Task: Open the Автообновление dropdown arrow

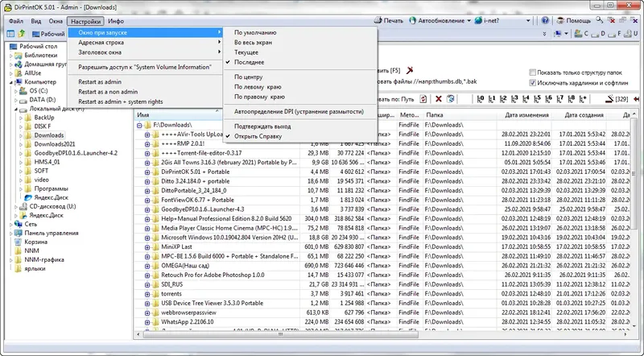Action: pos(469,21)
